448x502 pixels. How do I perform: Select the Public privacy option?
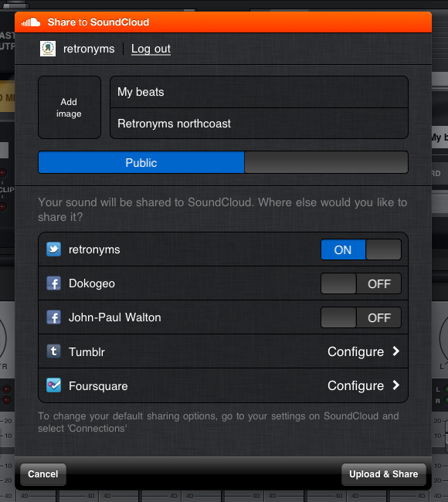tap(141, 162)
